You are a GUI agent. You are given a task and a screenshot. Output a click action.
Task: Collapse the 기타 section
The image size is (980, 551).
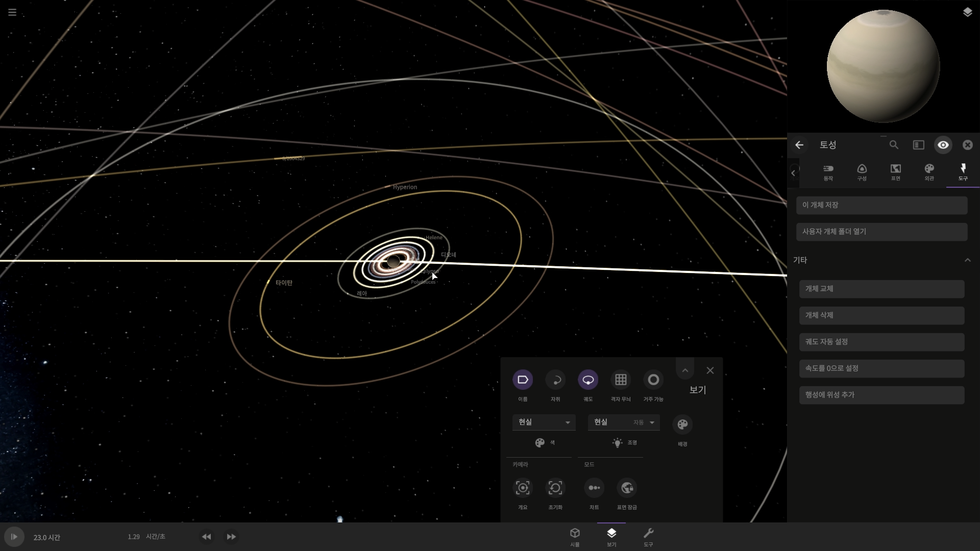(x=967, y=260)
